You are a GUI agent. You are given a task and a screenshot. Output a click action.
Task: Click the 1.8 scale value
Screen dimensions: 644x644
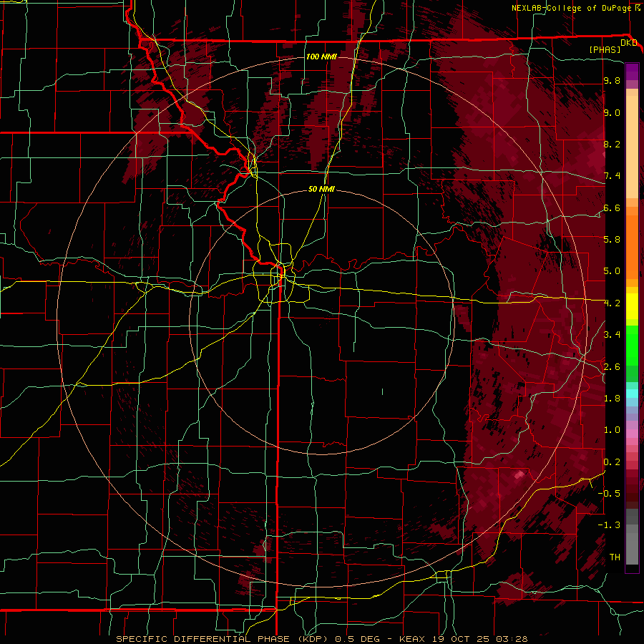612,399
